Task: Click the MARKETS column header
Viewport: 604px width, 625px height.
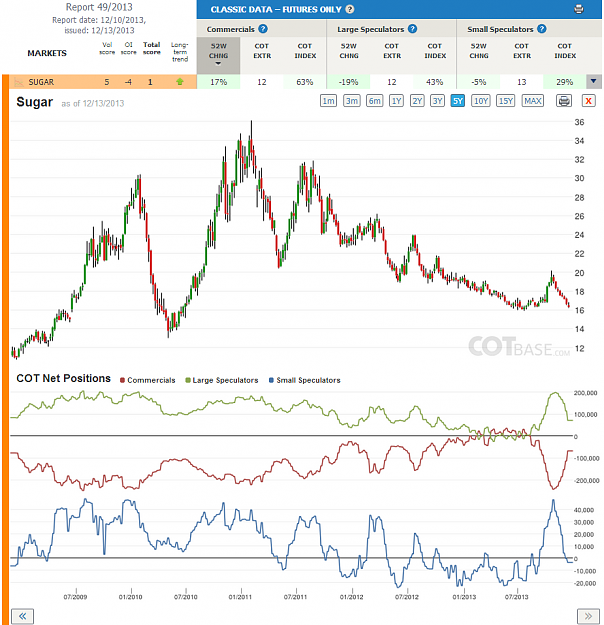Action: (x=47, y=53)
